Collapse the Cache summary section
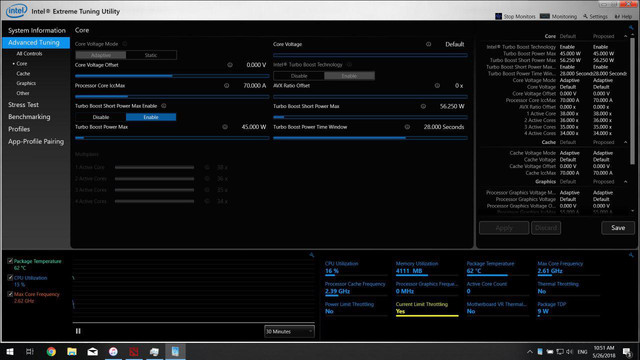 point(625,142)
